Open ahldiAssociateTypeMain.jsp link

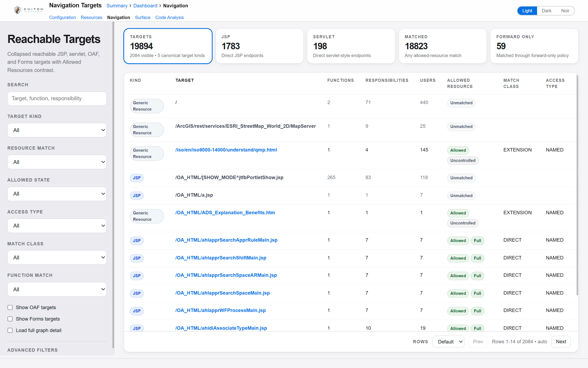[x=221, y=328]
